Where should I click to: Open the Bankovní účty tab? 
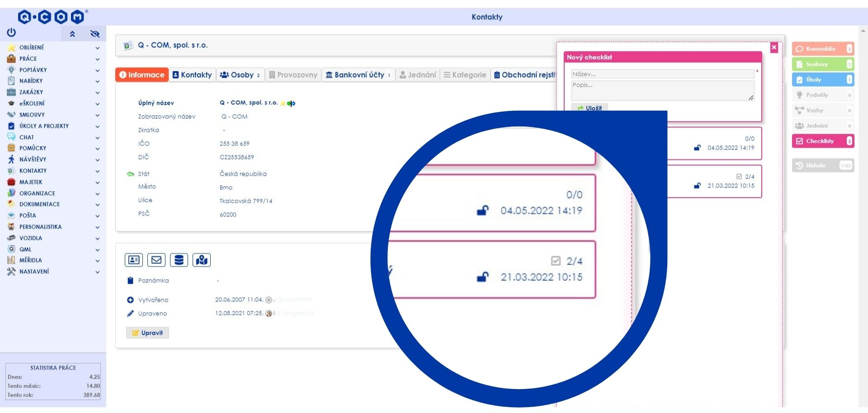358,75
